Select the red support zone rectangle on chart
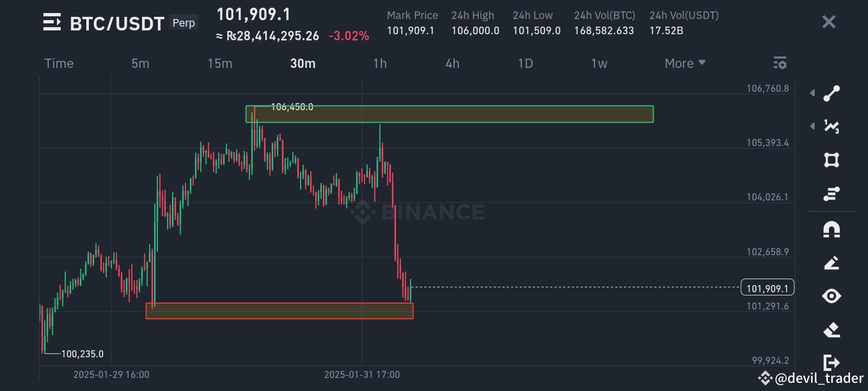868x391 pixels. 279,311
